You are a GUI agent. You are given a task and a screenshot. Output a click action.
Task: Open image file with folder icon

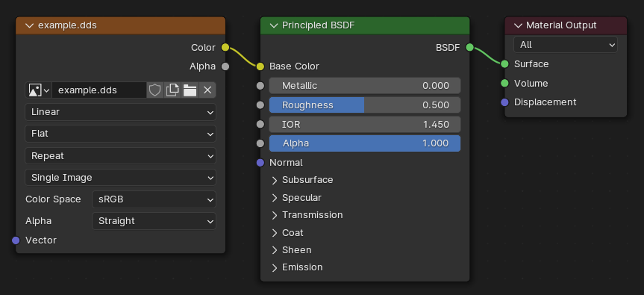click(190, 90)
